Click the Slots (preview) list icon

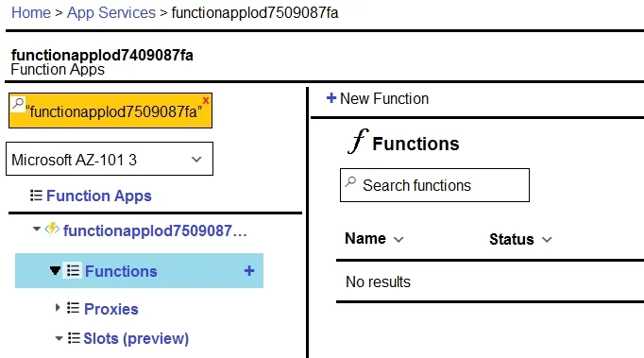point(74,338)
